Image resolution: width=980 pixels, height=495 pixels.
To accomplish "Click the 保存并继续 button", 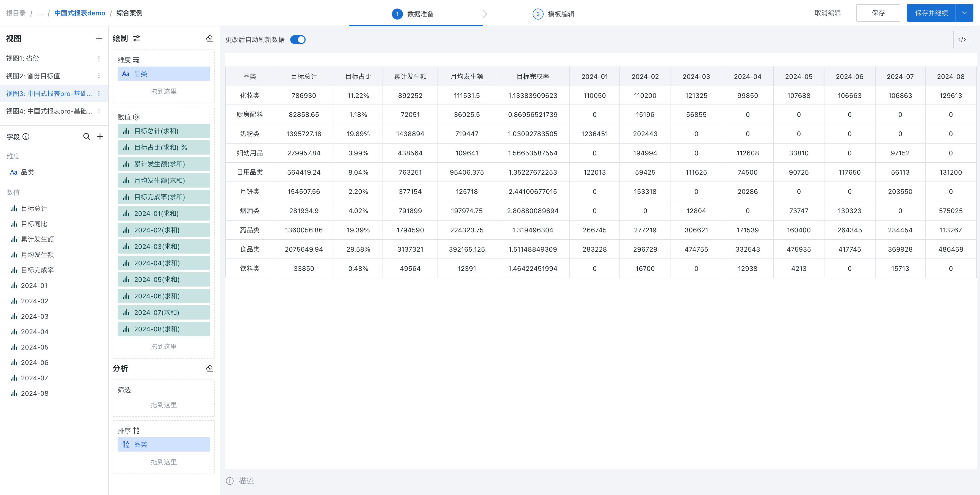I will 931,13.
